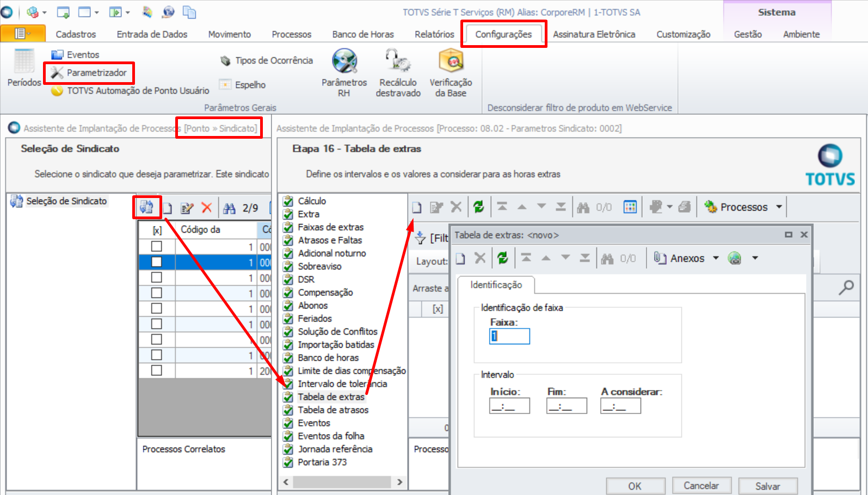868x495 pixels.
Task: Click the edit record icon in the Sindicato toolbar
Action: (187, 208)
